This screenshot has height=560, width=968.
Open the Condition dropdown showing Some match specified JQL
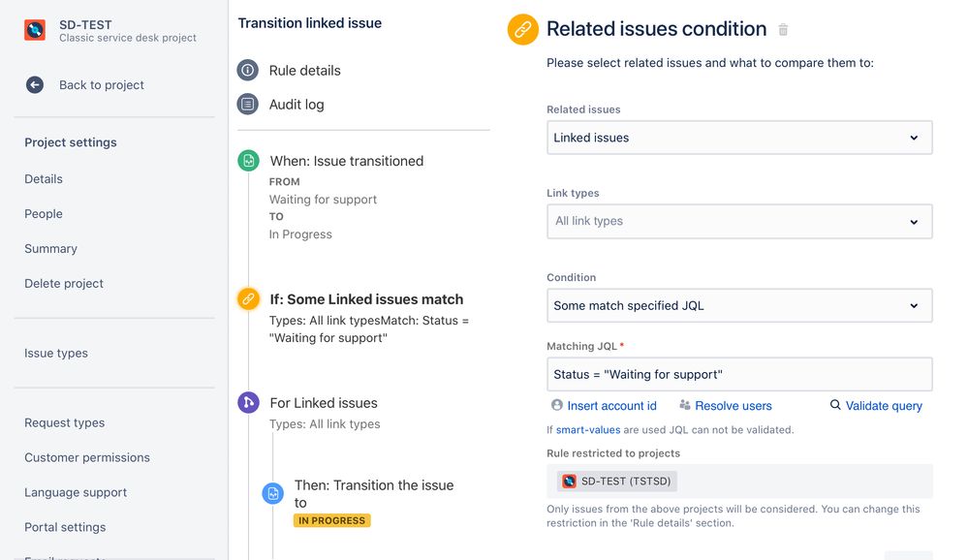pyautogui.click(x=739, y=305)
